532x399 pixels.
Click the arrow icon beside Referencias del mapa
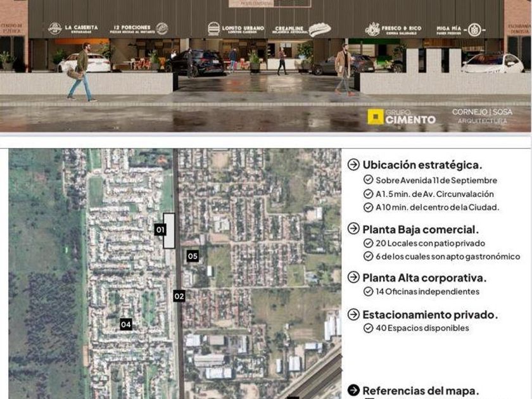(x=353, y=390)
